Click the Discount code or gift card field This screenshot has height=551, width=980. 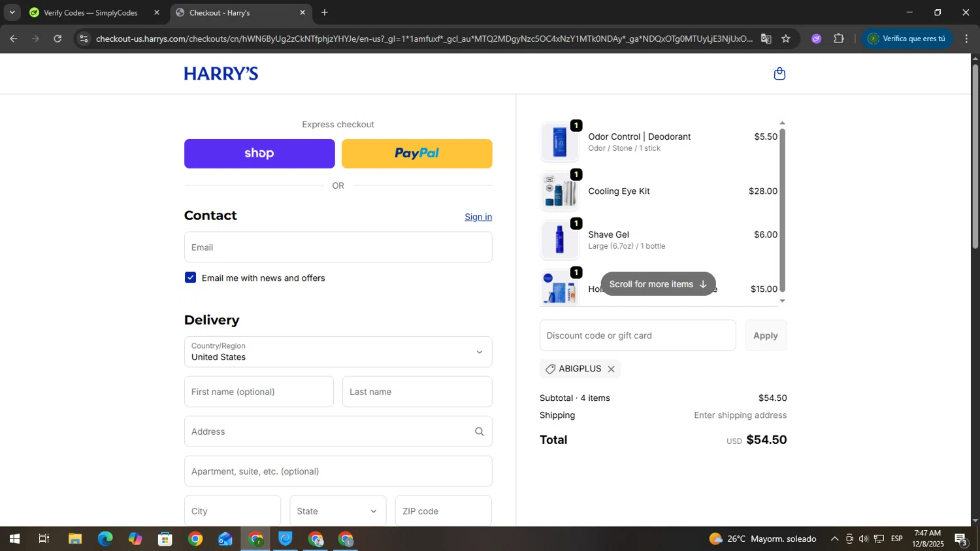coord(638,336)
